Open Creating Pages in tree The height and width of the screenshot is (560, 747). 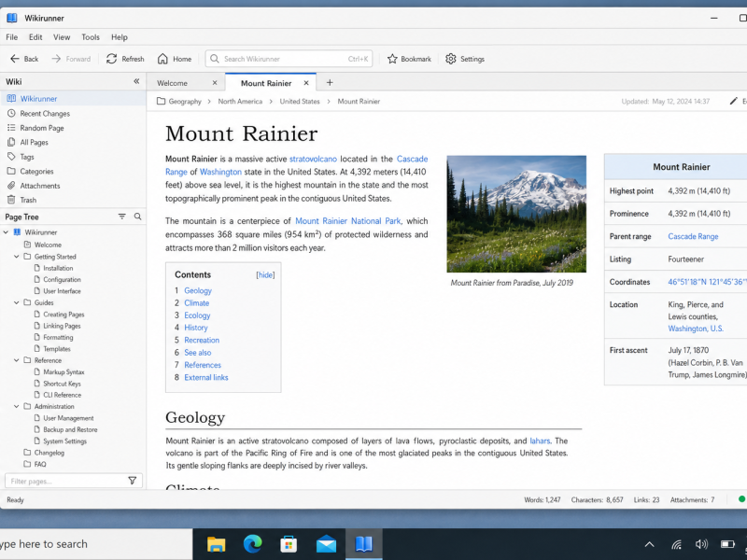click(59, 315)
